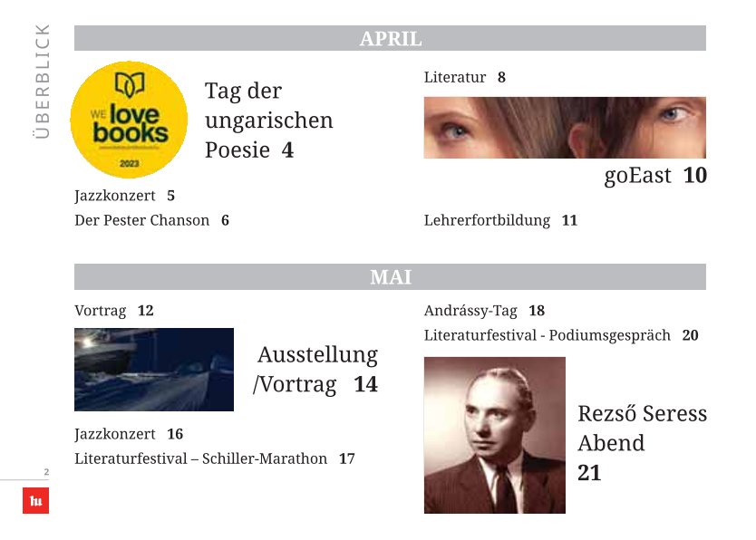Click the sepia portrait of Rezső Seress
Screen dimensions: 756x540
pos(495,435)
